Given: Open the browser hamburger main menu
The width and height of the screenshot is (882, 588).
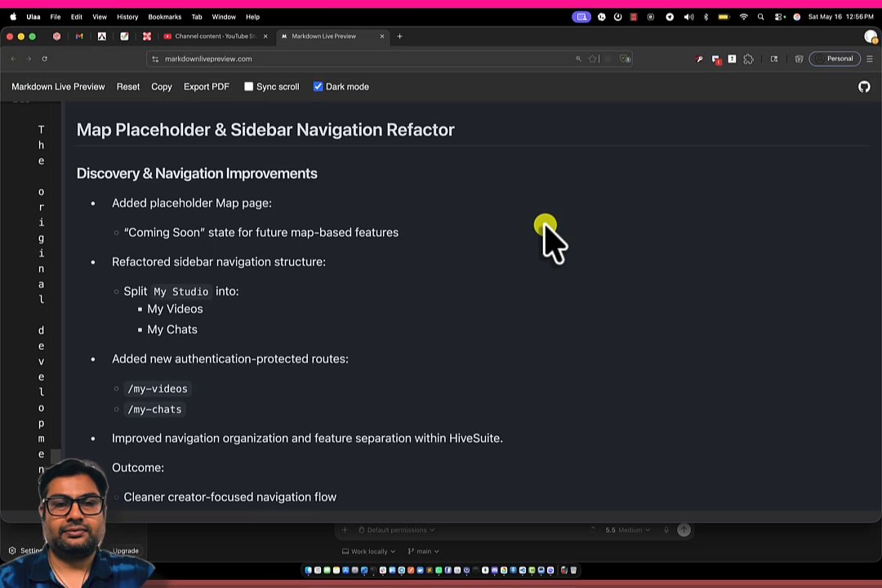Looking at the screenshot, I should pos(870,59).
